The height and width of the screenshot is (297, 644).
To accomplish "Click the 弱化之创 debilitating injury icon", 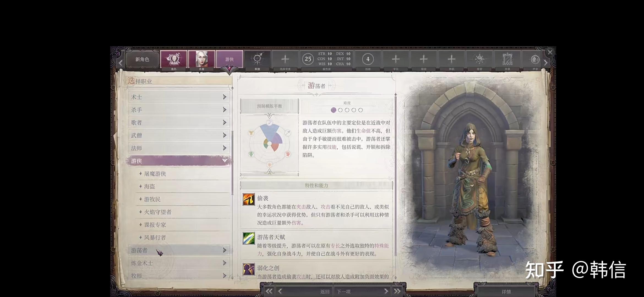I will 249,269.
